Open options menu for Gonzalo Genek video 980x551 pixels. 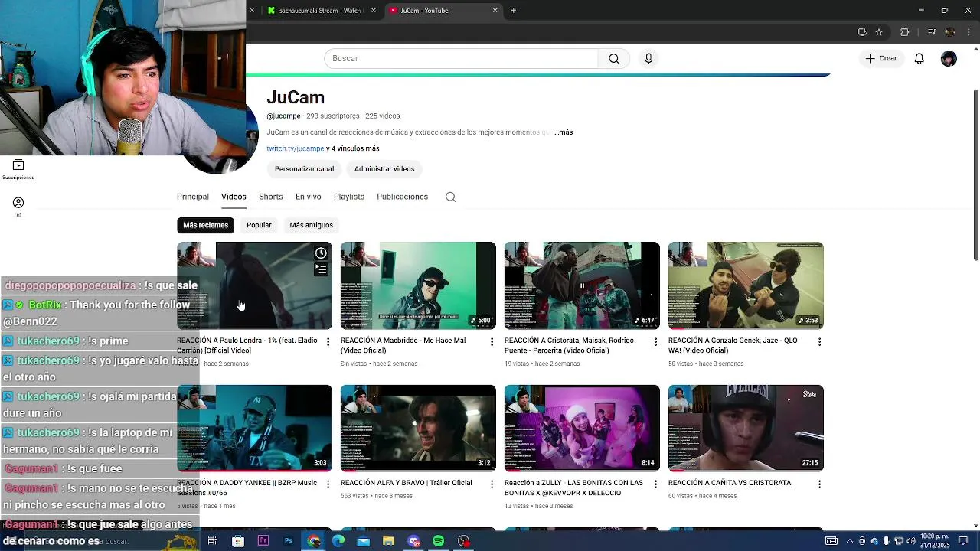pos(819,342)
